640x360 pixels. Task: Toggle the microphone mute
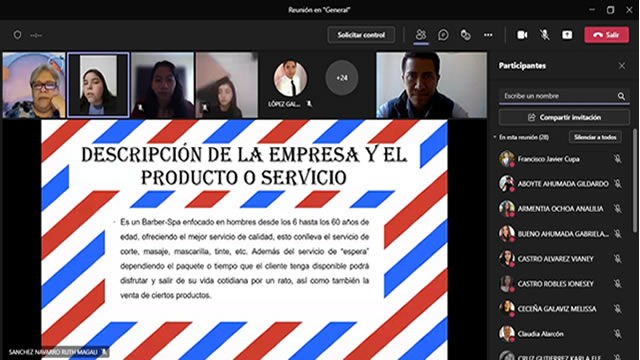coord(544,35)
